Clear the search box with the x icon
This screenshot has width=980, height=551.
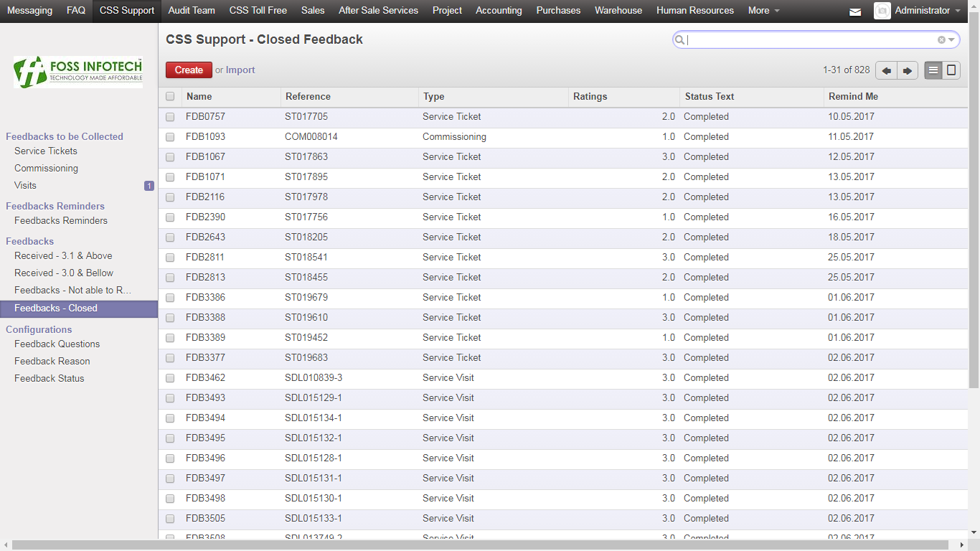point(941,40)
